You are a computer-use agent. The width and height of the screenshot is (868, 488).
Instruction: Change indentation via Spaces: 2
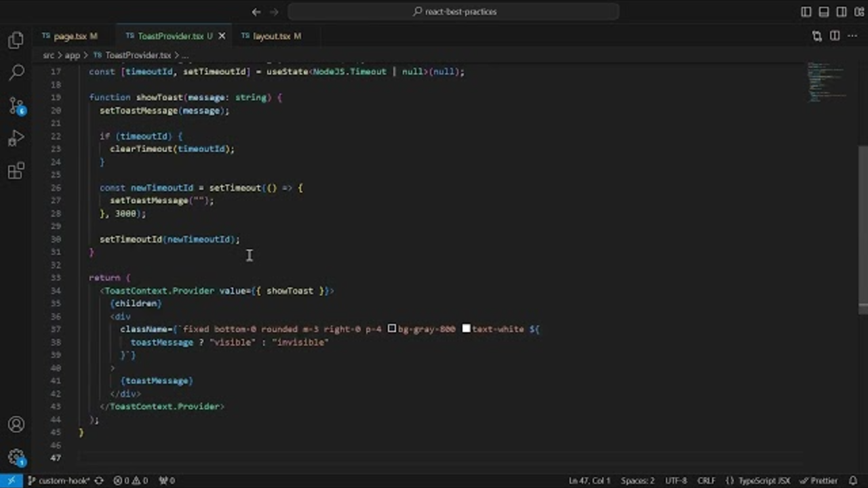pos(637,481)
